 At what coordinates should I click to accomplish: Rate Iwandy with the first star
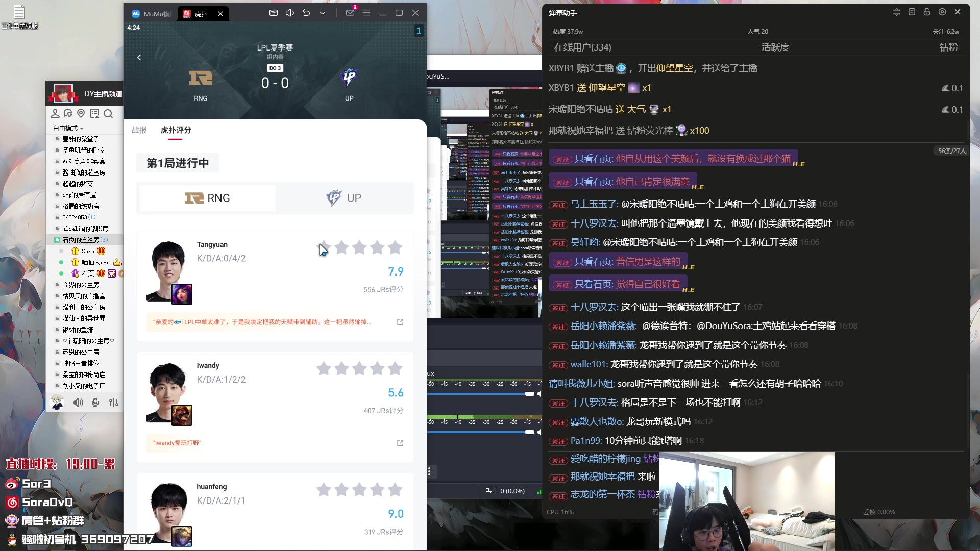tap(324, 369)
